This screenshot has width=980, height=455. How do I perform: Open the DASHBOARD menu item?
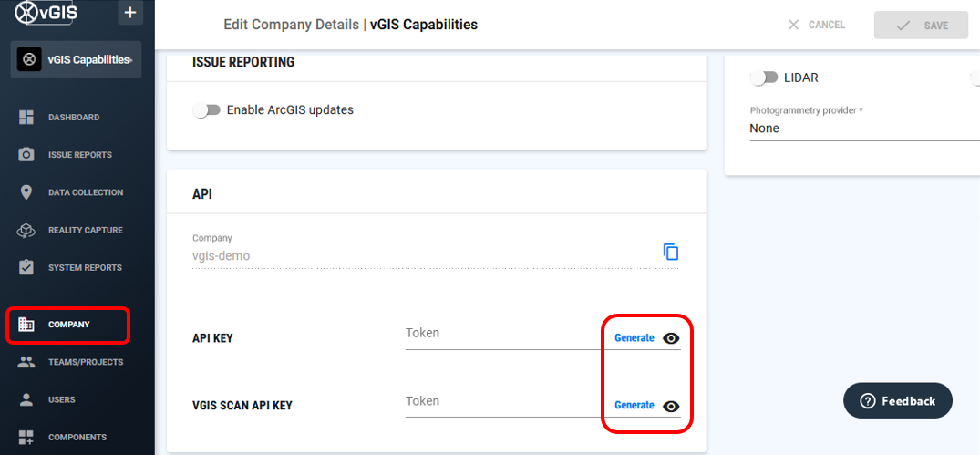[74, 118]
